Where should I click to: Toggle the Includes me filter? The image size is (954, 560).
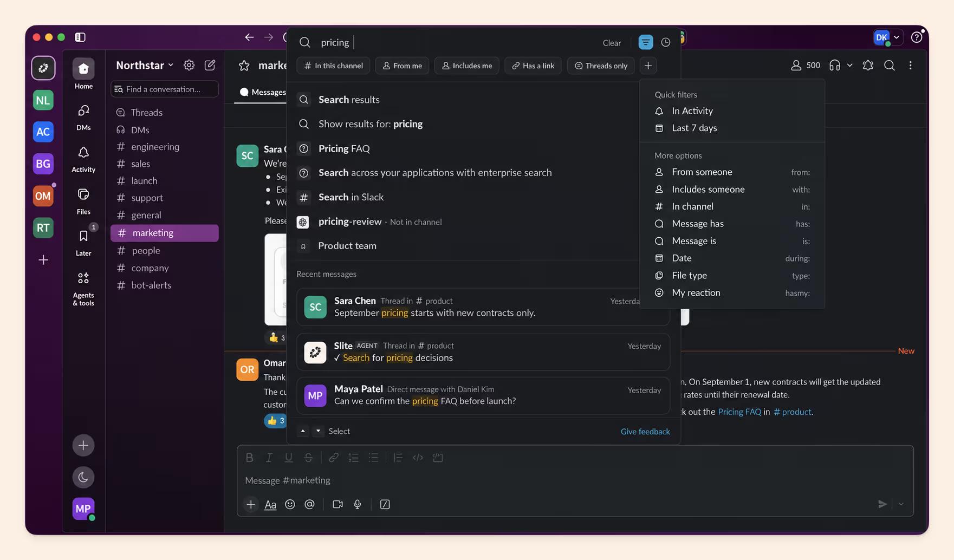(466, 66)
